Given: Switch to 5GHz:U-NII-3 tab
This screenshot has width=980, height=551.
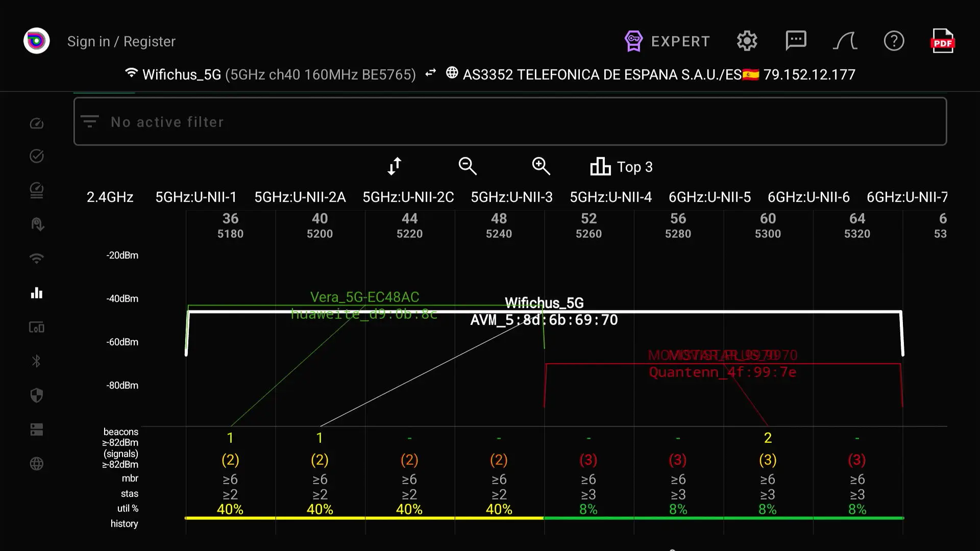Looking at the screenshot, I should pyautogui.click(x=511, y=197).
